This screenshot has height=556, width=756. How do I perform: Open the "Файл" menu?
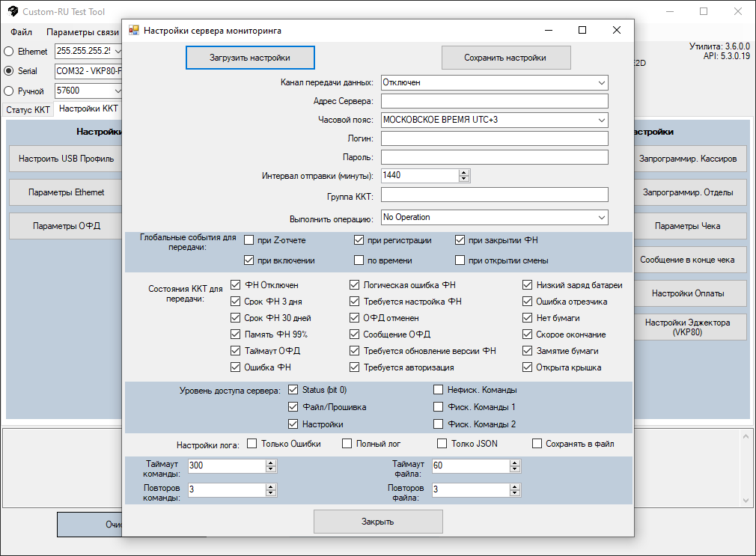(x=21, y=32)
